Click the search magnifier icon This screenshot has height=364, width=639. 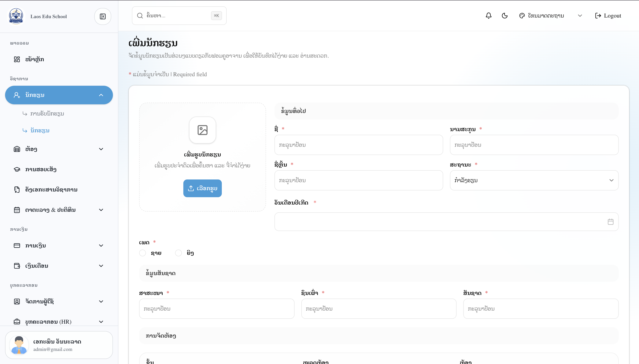click(x=140, y=16)
